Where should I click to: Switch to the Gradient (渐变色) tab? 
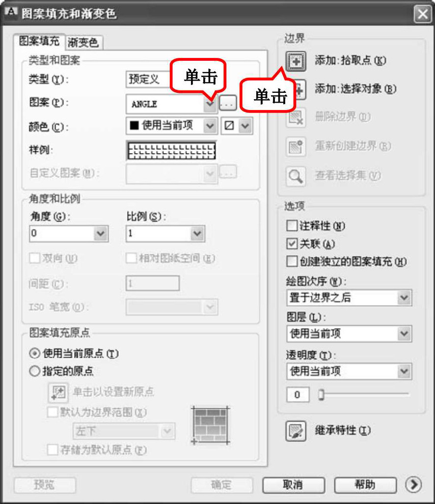pyautogui.click(x=83, y=43)
